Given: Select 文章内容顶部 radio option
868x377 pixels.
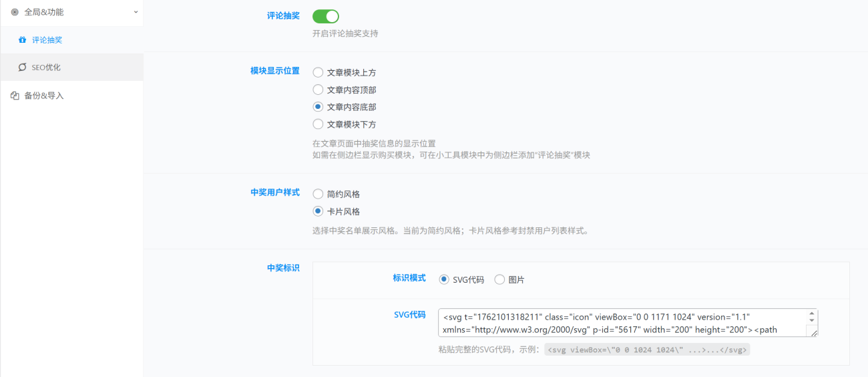Looking at the screenshot, I should pyautogui.click(x=318, y=90).
